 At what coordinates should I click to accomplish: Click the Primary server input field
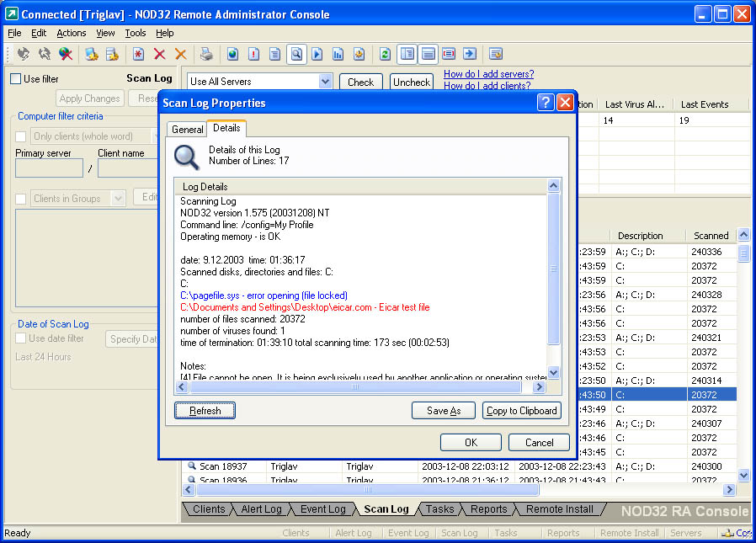49,168
